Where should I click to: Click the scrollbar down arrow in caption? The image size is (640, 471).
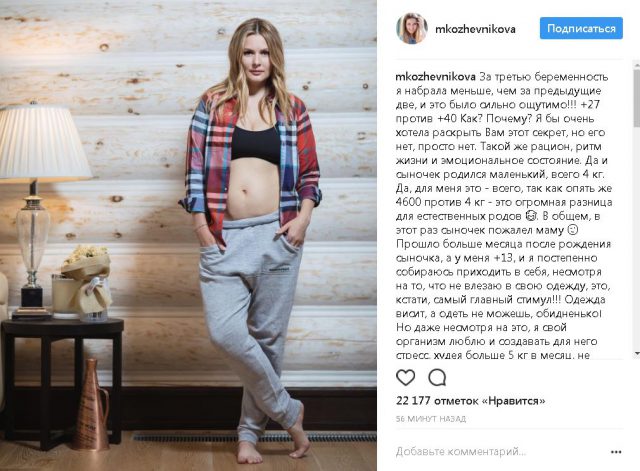[637, 353]
